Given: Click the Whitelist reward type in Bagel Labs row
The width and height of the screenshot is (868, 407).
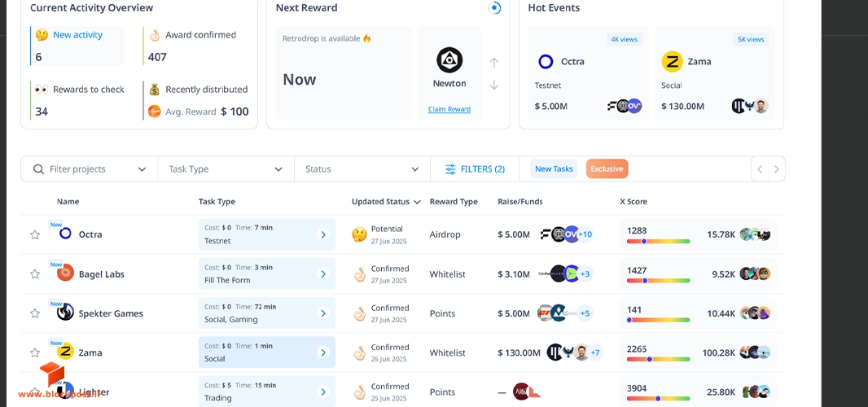Looking at the screenshot, I should [x=447, y=274].
